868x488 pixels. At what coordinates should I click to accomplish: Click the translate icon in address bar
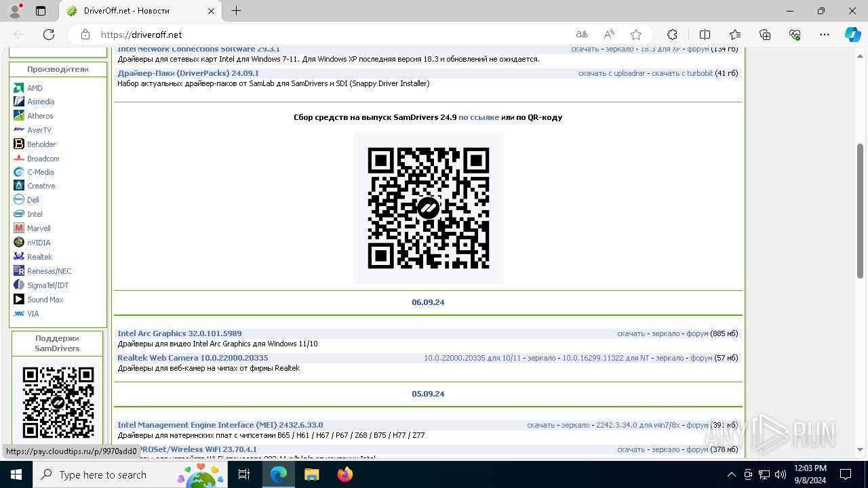tap(582, 35)
